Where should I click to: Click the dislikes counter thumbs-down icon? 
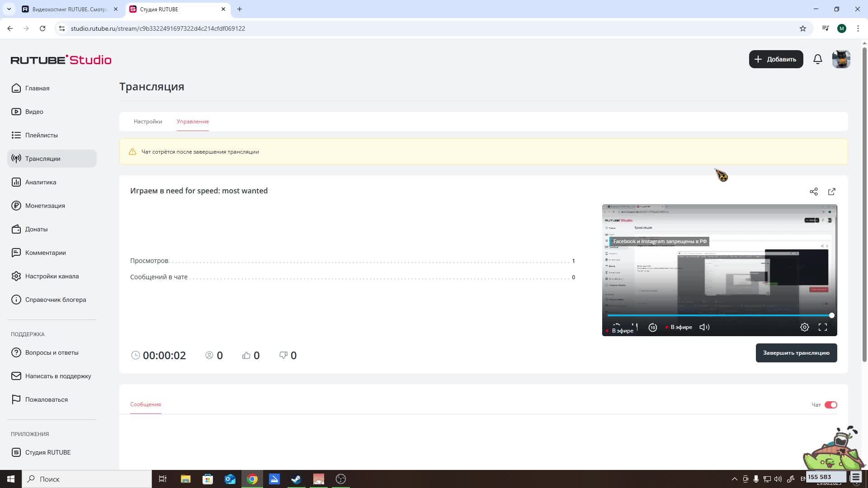pyautogui.click(x=283, y=356)
